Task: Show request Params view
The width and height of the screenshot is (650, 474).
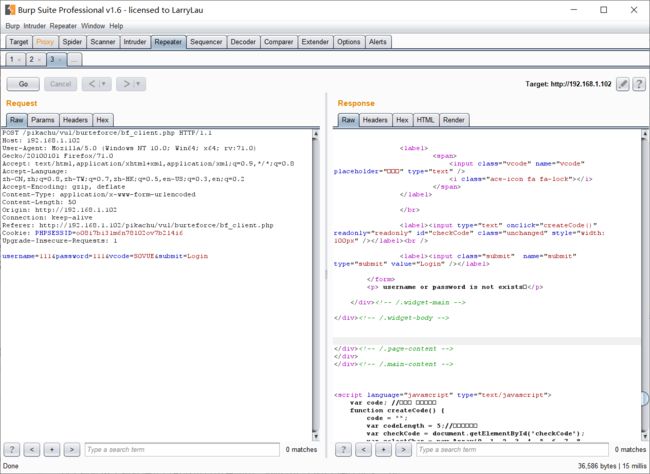Action: tap(43, 120)
